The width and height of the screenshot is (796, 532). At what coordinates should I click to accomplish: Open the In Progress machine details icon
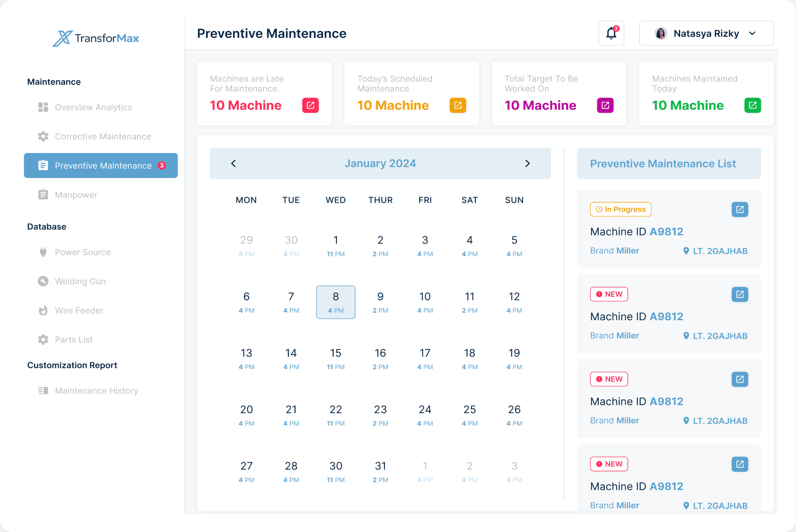(x=740, y=210)
